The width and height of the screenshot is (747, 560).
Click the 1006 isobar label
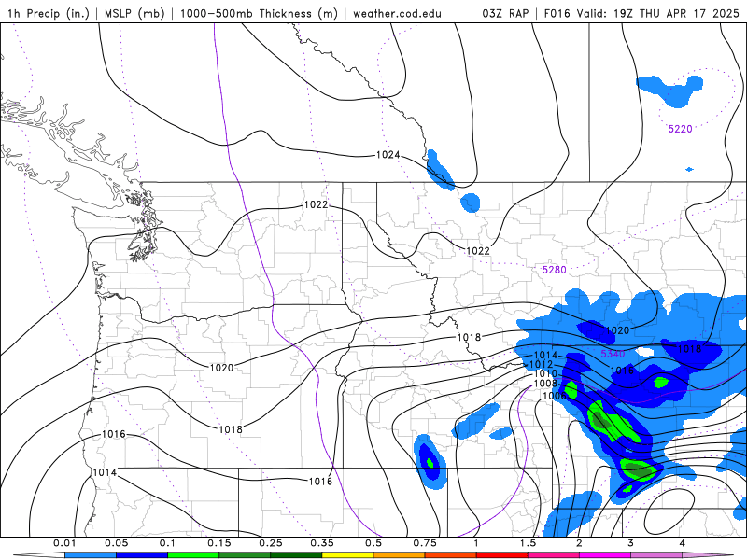click(554, 396)
